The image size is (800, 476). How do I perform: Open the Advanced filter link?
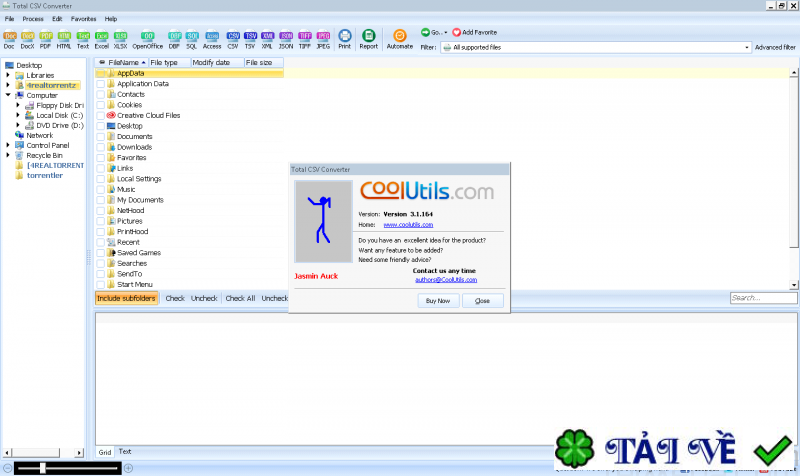pos(775,47)
